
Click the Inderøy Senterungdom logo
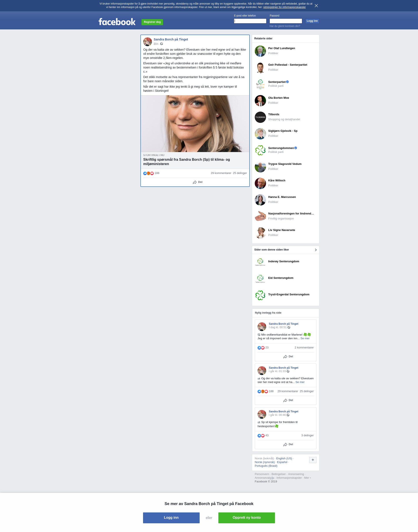pos(260,262)
